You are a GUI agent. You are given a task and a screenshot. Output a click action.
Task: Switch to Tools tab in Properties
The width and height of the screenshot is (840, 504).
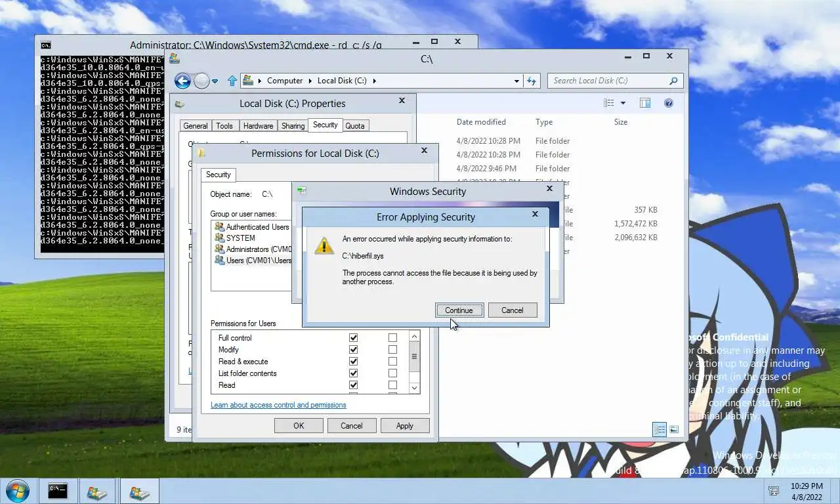coord(224,126)
